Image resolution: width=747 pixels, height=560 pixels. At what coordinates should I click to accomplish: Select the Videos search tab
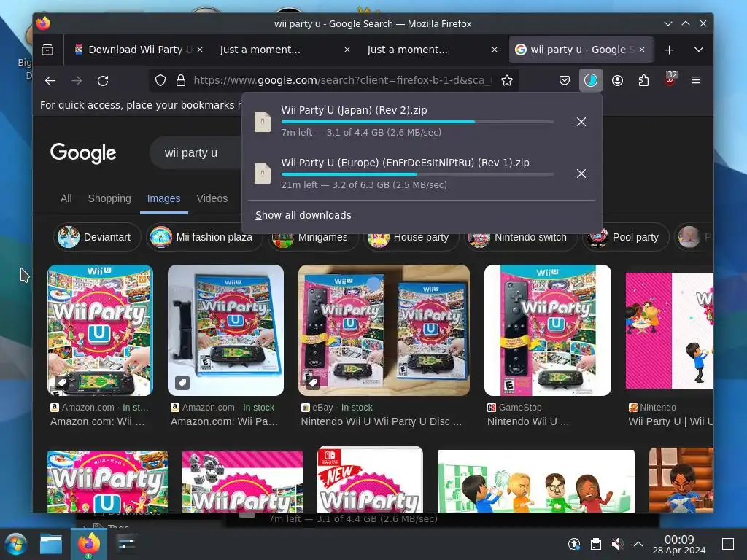click(x=212, y=198)
